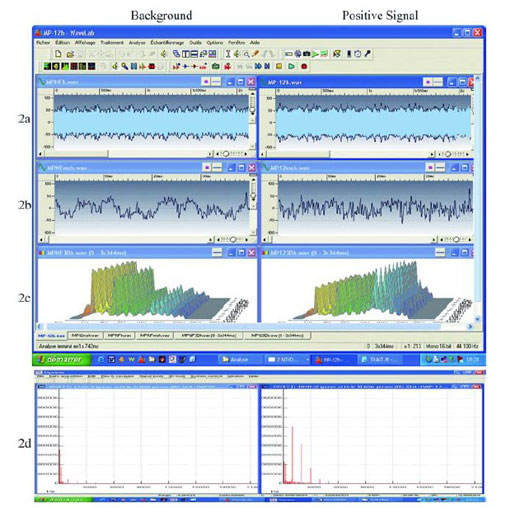Click the clock timer icon in toolbar
520x508 pixels.
tap(358, 54)
